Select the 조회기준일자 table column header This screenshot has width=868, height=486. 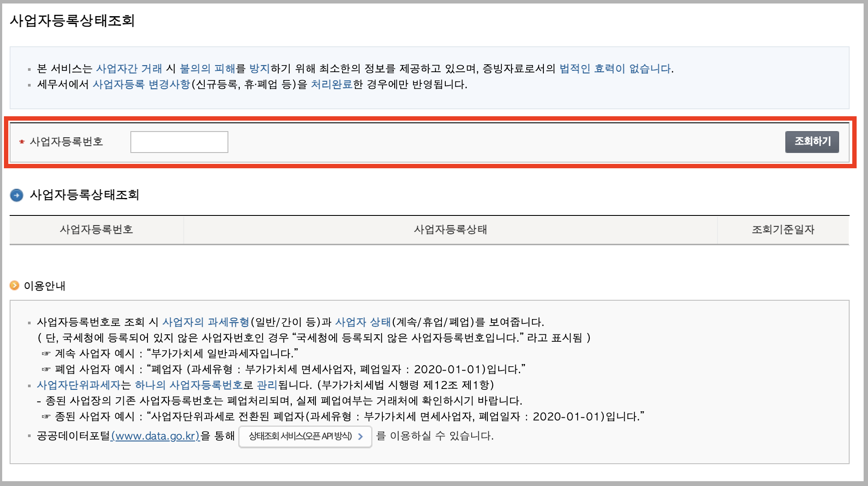pos(783,229)
